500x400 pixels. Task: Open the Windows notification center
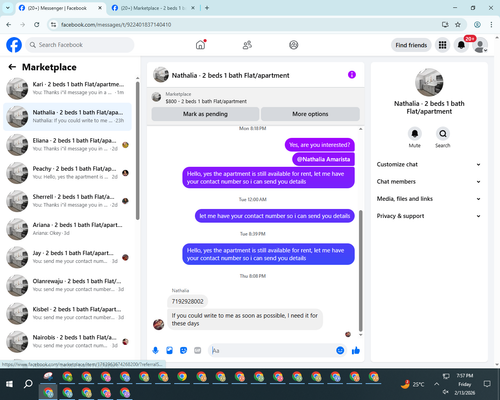coord(487,384)
